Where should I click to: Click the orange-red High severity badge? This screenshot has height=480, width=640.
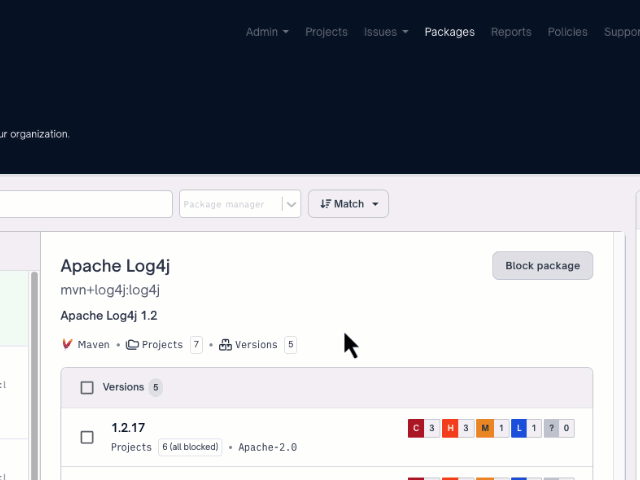450,428
